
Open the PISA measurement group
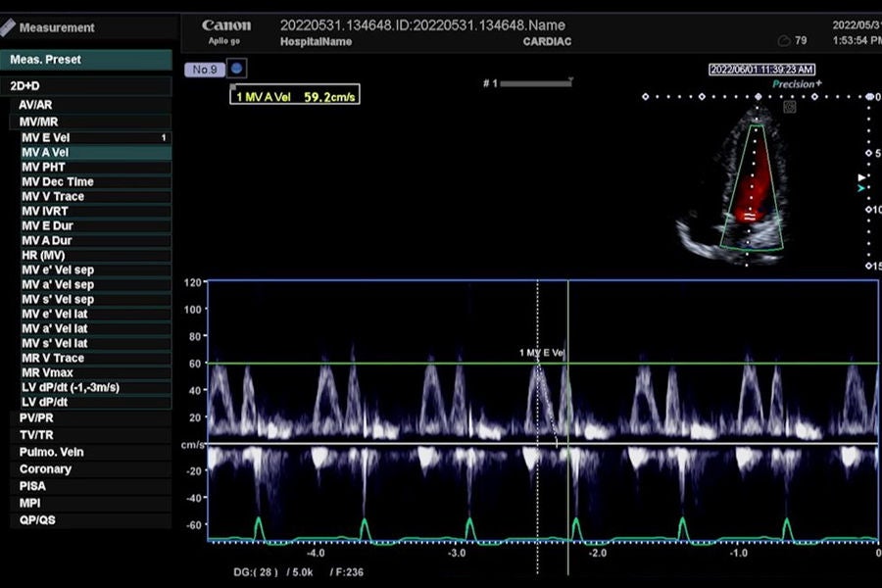point(90,486)
